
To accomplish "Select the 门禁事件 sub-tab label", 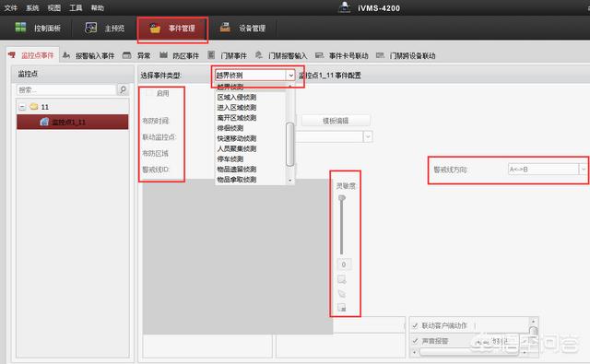I will click(233, 56).
